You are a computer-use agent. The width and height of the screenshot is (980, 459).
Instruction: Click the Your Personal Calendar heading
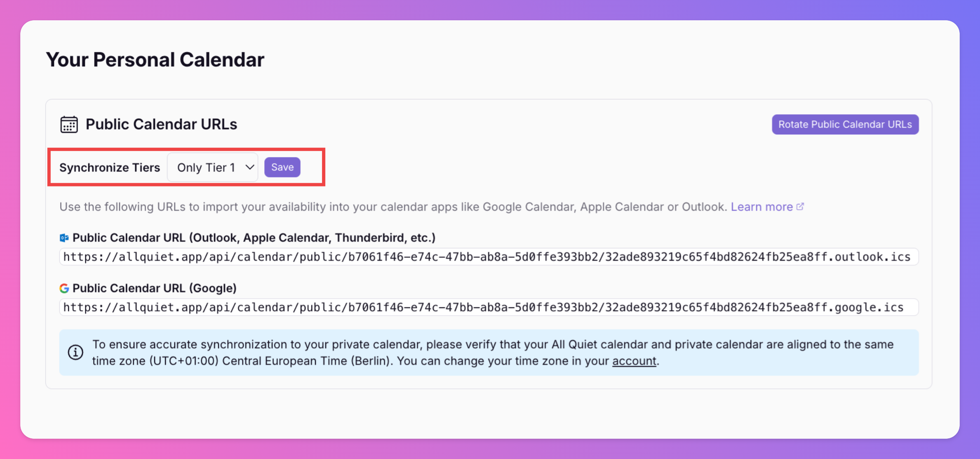155,60
